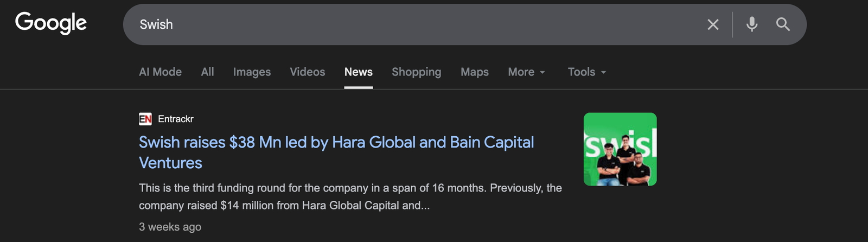Click the 3 weeks ago timestamp
This screenshot has height=242, width=868.
coord(170,227)
